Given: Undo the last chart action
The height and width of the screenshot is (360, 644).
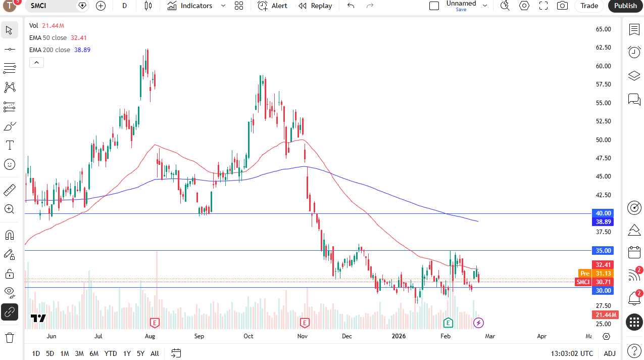Looking at the screenshot, I should tap(351, 6).
